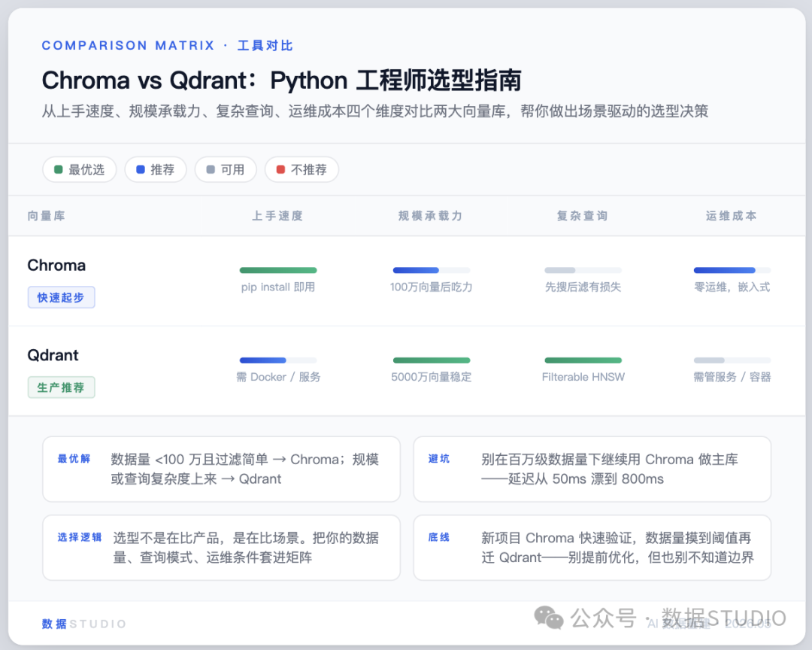Click the "需 Docker / 服务" caption
This screenshot has height=650, width=812.
[278, 378]
